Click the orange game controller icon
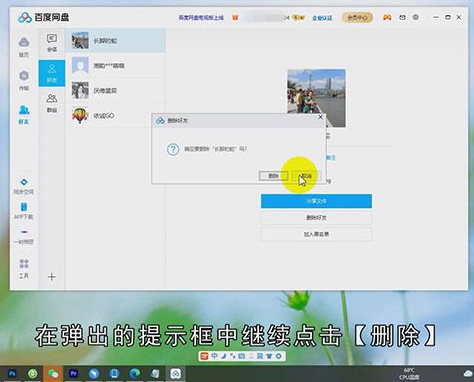This screenshot has width=474, height=382. 387,17
